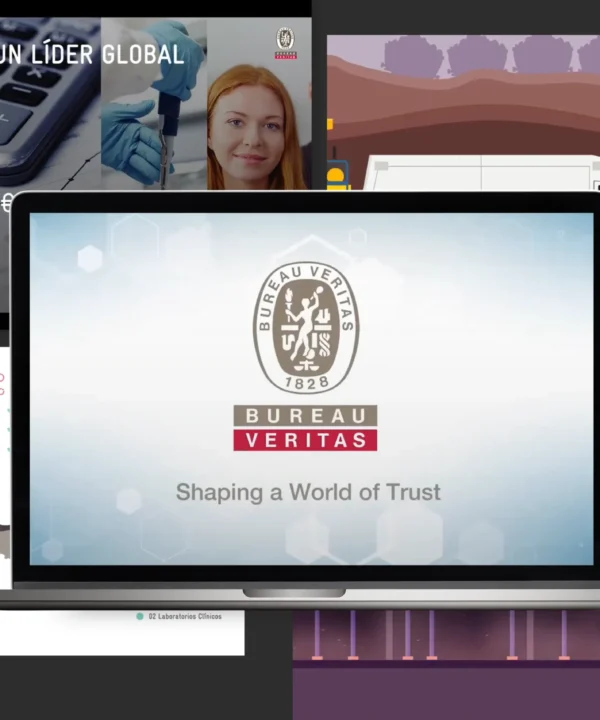Select the purple pillars illustration below the laptop
Image resolution: width=600 pixels, height=720 pixels.
[x=446, y=664]
